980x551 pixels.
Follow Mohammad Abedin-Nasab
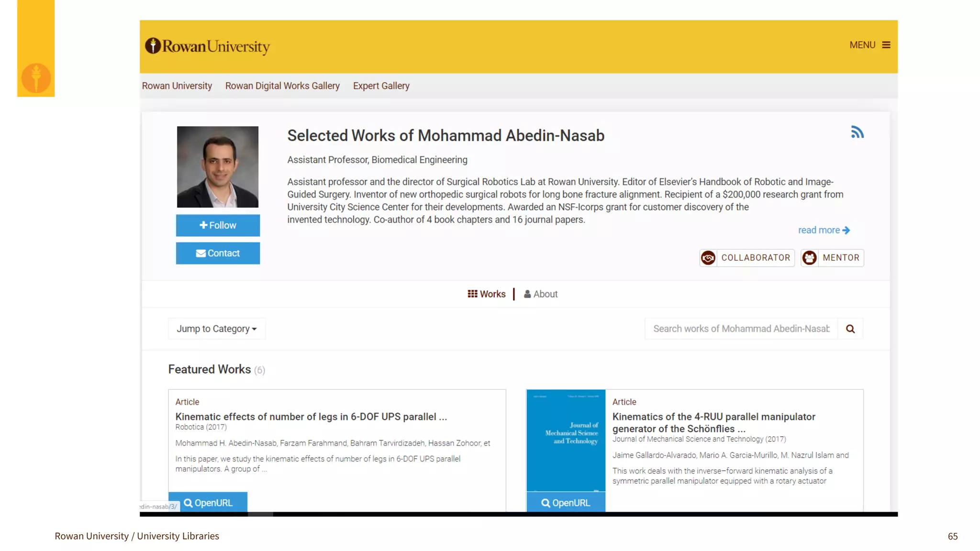tap(218, 225)
